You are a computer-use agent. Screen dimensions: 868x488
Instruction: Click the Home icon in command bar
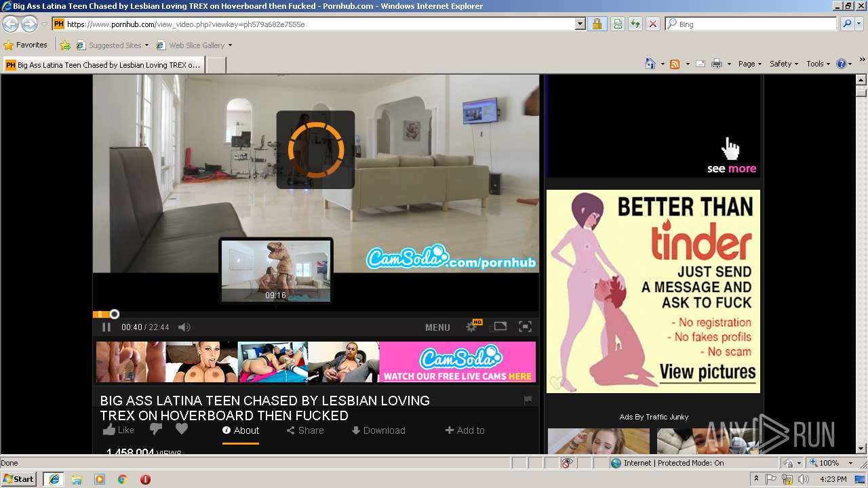point(650,64)
